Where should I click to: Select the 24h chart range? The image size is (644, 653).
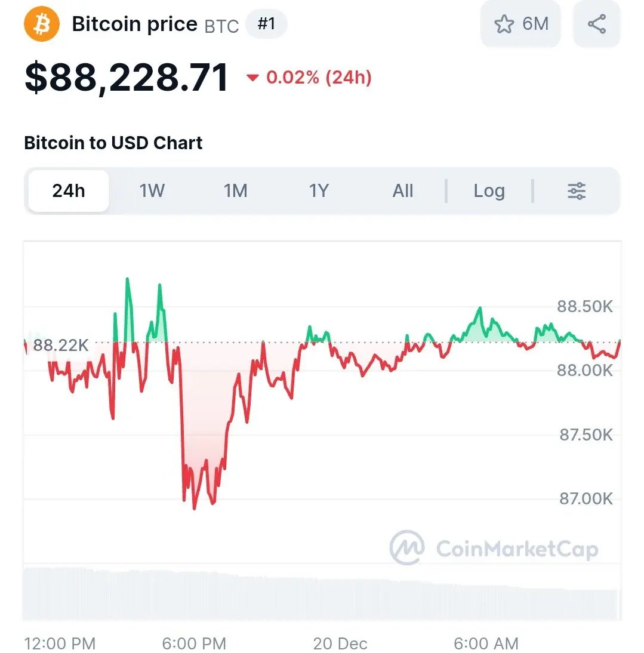[69, 191]
